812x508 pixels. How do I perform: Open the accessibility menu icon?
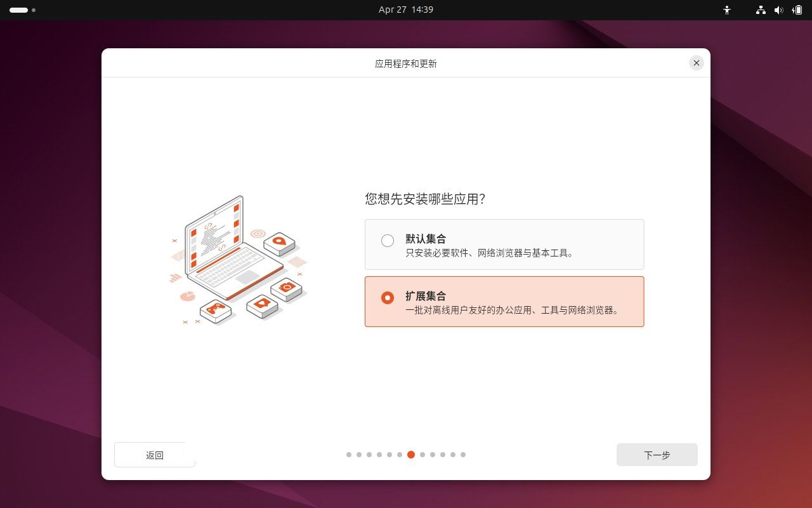(x=727, y=10)
